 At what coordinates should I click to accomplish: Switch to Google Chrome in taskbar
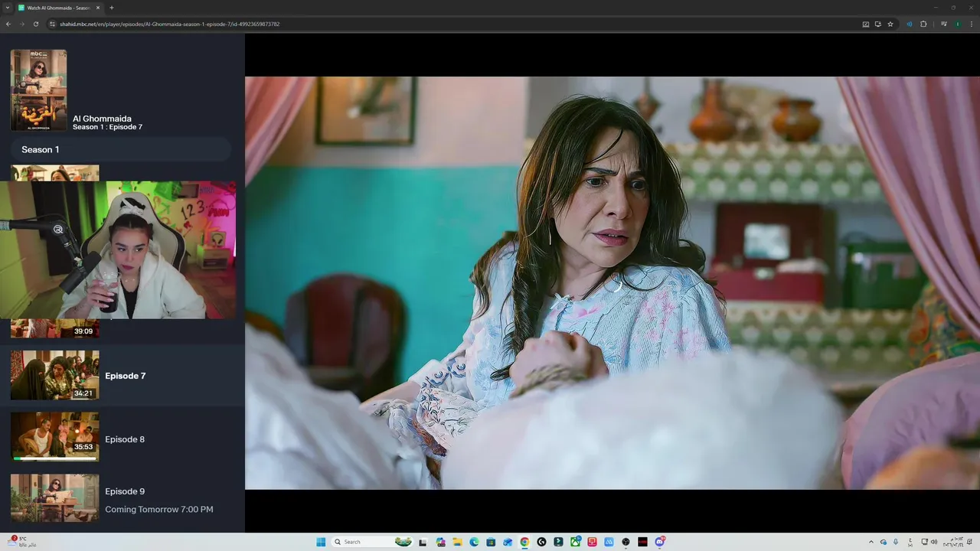(x=524, y=542)
